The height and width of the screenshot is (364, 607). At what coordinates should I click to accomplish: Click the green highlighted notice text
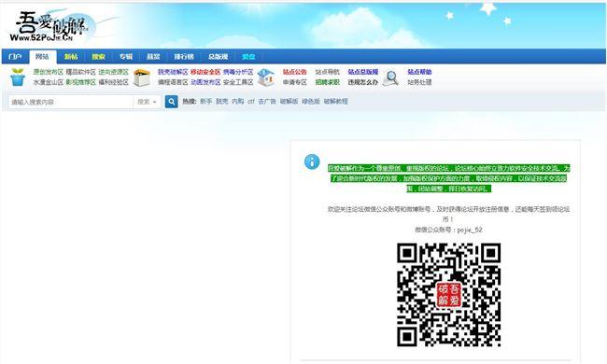pyautogui.click(x=448, y=178)
